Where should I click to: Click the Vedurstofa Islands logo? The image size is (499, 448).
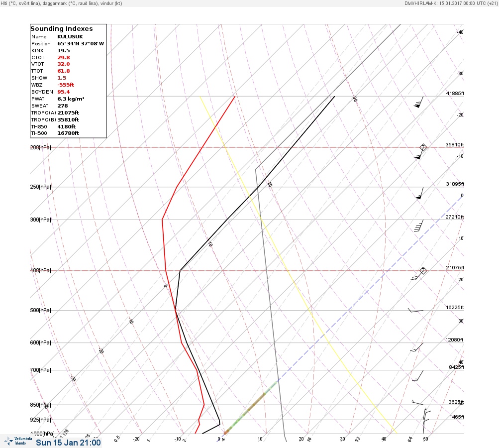pos(18,441)
